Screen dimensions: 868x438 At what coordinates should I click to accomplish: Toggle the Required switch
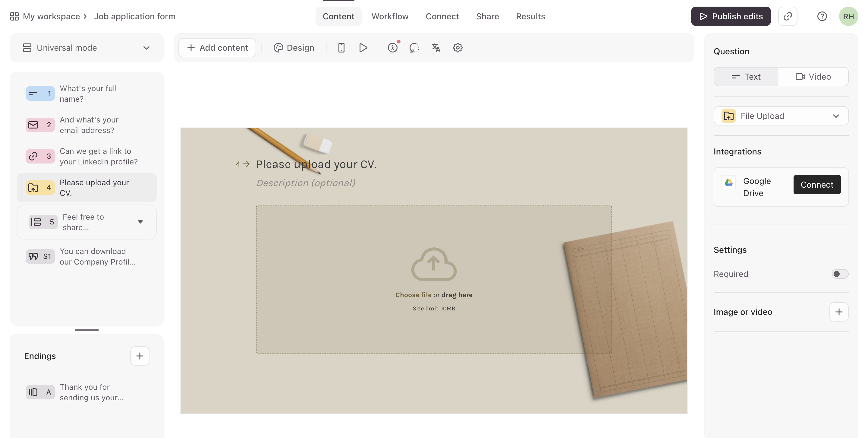pos(840,274)
